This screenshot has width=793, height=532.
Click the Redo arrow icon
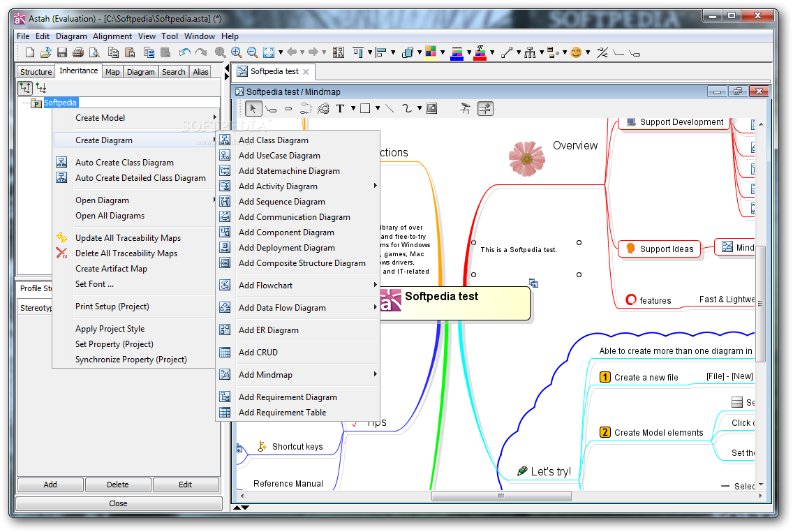click(x=201, y=52)
